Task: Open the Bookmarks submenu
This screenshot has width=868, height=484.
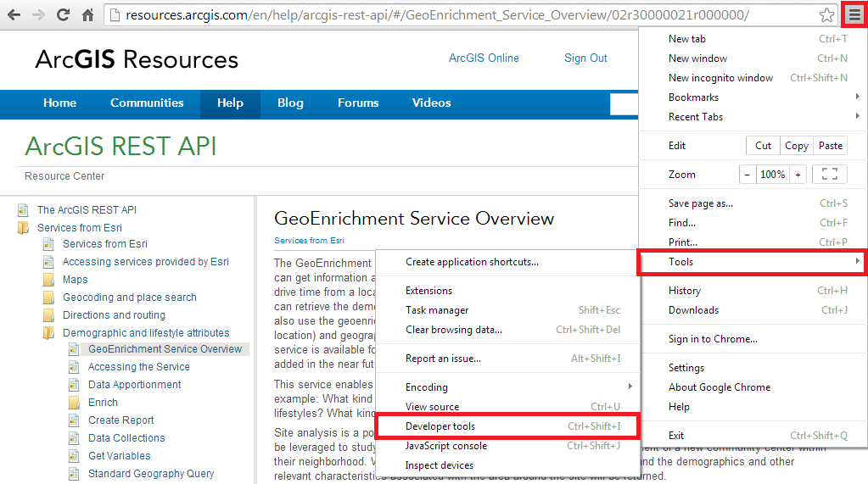Action: point(753,97)
